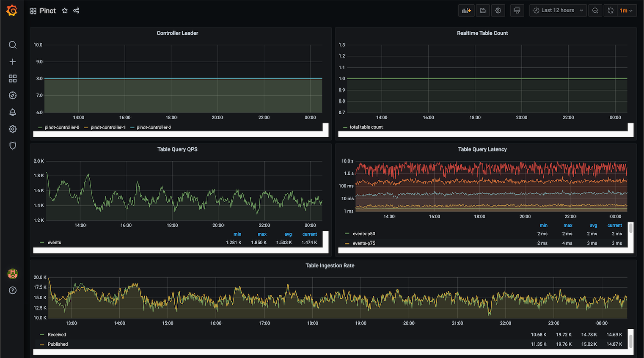Viewport: 644px width, 358px height.
Task: Toggle the Published series legend entry
Action: pos(58,344)
